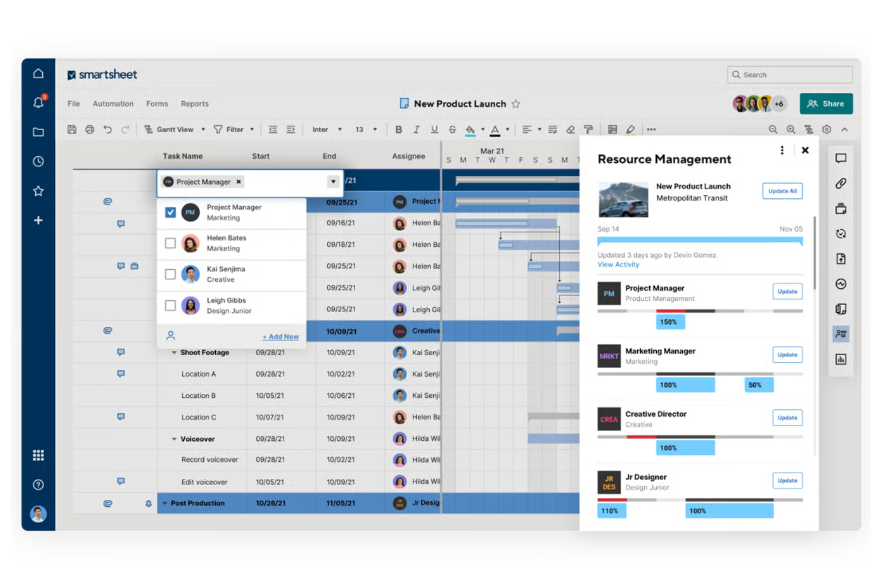882x588 pixels.
Task: Check Helen Bates as an assignee
Action: 170,243
